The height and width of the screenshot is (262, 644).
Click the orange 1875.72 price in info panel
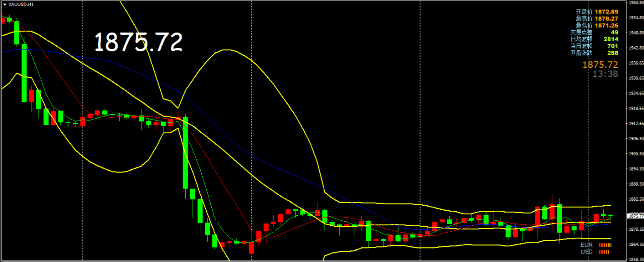(x=600, y=64)
